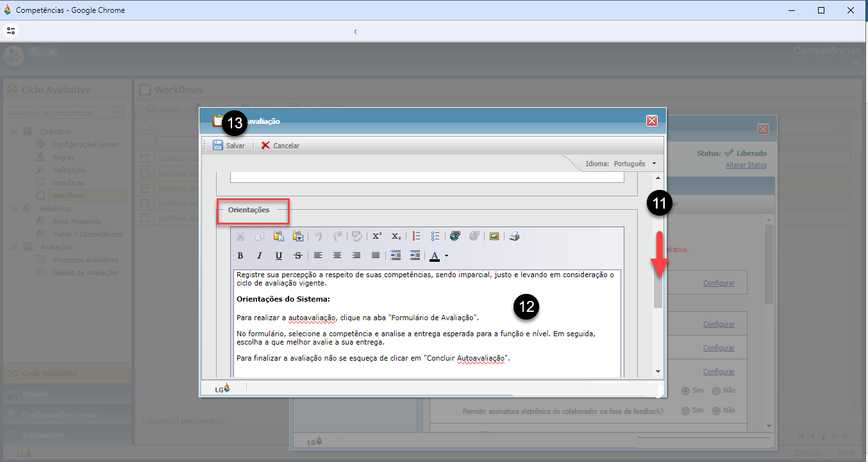The height and width of the screenshot is (462, 868).
Task: Open the Modelo sidebar panel
Action: coord(67,394)
